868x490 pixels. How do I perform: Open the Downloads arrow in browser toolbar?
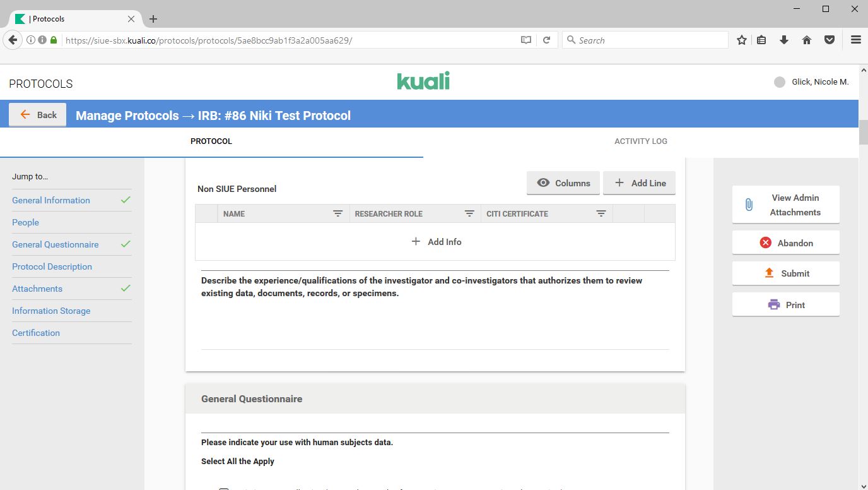point(784,40)
